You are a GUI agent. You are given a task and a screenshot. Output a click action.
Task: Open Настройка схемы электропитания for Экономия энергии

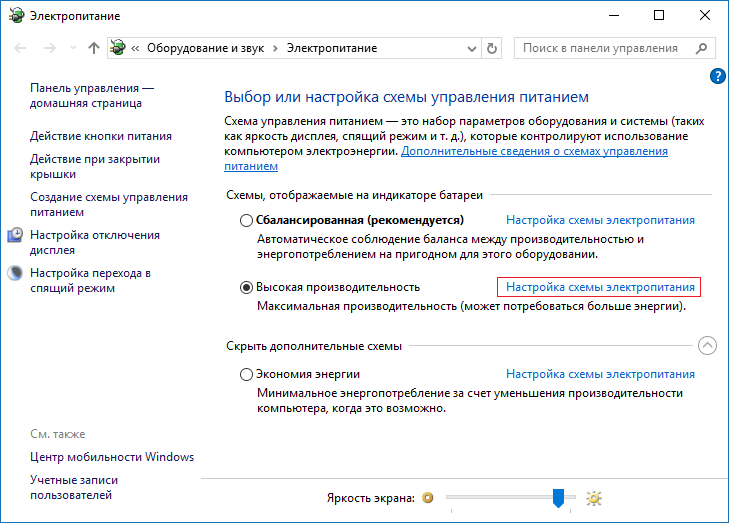pos(600,374)
